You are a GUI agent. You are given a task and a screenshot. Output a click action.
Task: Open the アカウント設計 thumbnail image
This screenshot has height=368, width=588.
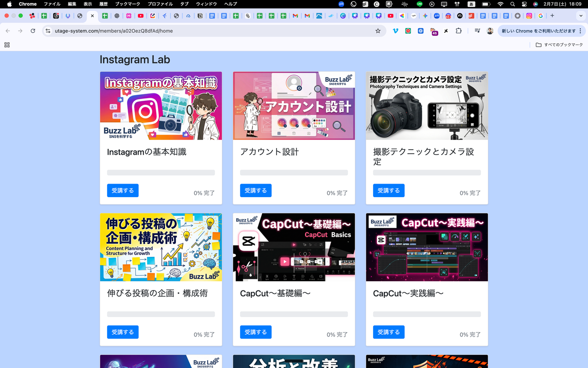294,106
